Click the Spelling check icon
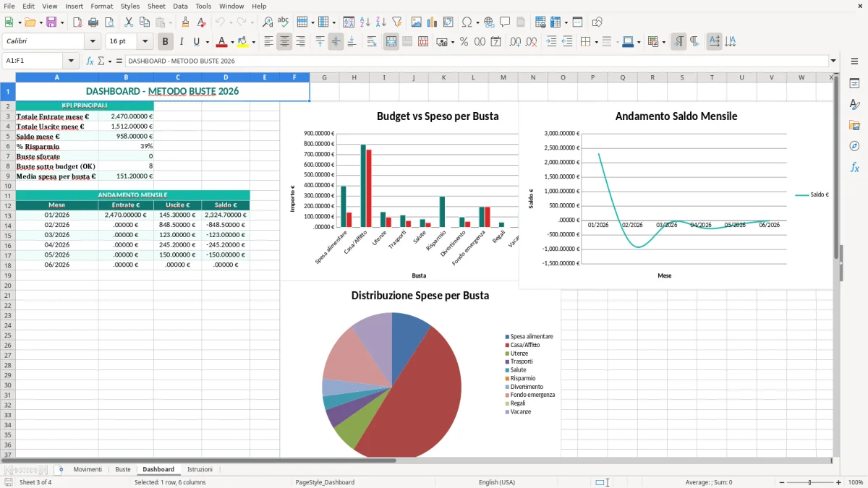Viewport: 868px width, 488px height. coord(284,22)
